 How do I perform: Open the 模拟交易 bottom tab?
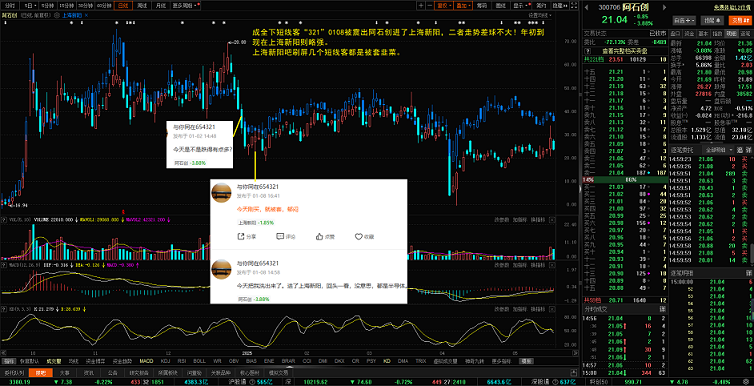278,373
